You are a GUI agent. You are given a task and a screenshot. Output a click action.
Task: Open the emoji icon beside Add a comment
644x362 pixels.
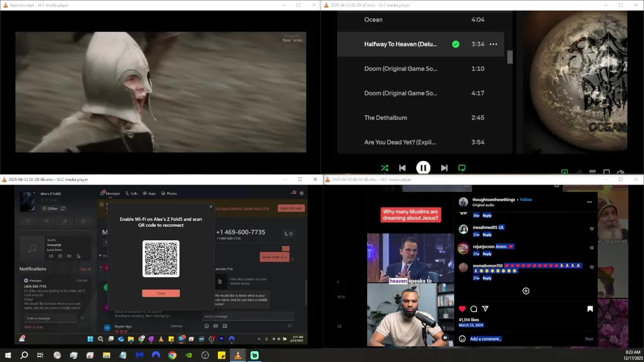tap(462, 339)
